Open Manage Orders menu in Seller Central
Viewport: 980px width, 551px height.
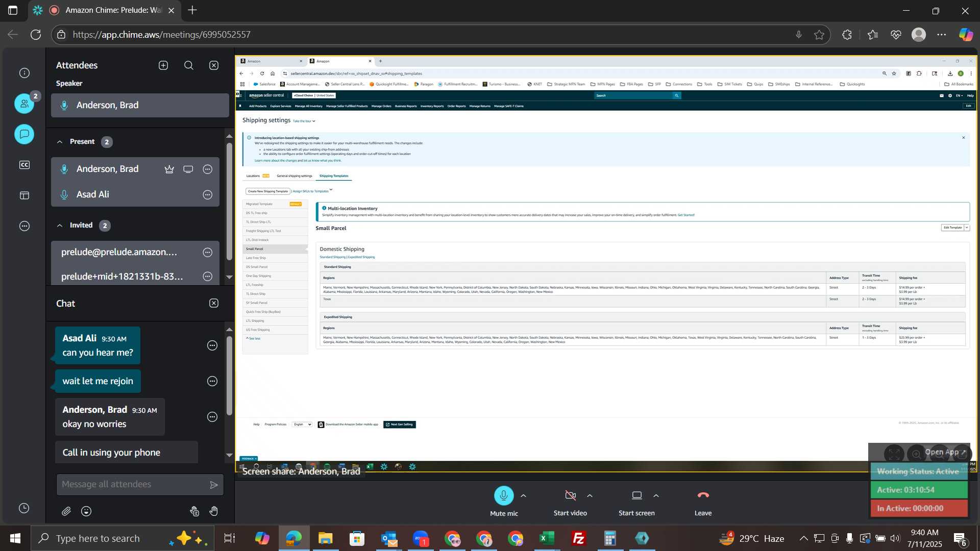tap(381, 106)
